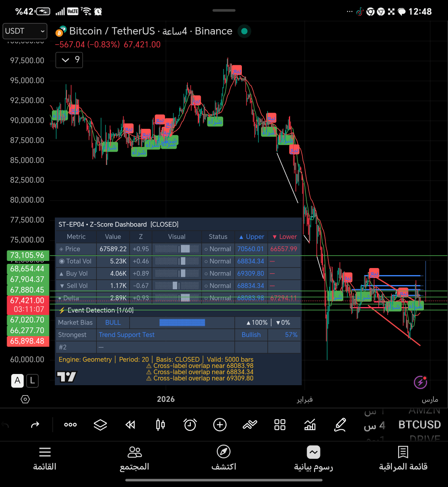Tap the purple lightning quick-action icon
The height and width of the screenshot is (487, 448).
[420, 382]
